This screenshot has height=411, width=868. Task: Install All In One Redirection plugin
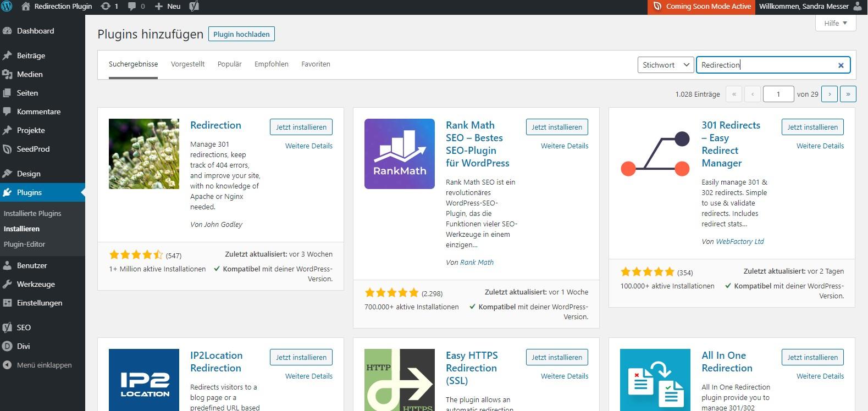click(x=812, y=357)
